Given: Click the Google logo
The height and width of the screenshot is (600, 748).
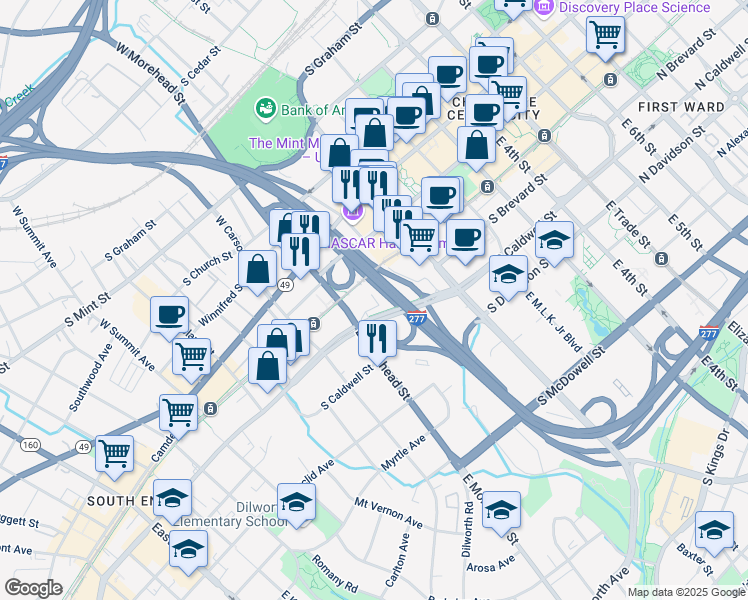Looking at the screenshot, I should 33,589.
